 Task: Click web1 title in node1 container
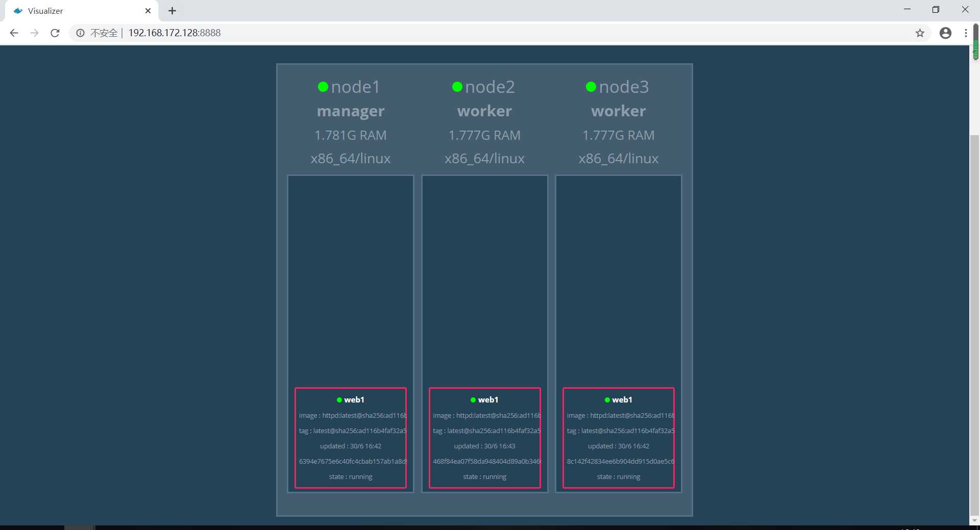tap(354, 399)
